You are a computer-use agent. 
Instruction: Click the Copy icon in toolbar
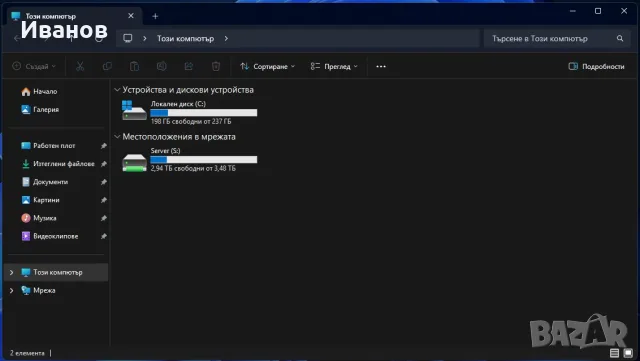click(107, 66)
